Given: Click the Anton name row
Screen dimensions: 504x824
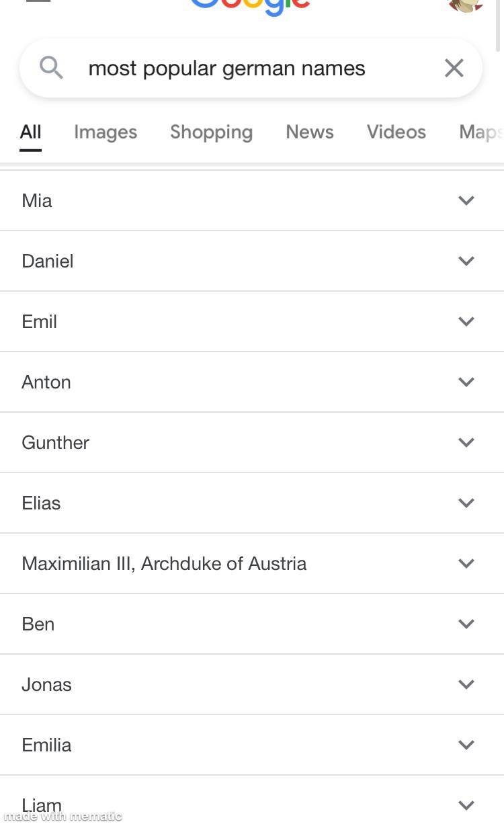Looking at the screenshot, I should [x=46, y=382].
